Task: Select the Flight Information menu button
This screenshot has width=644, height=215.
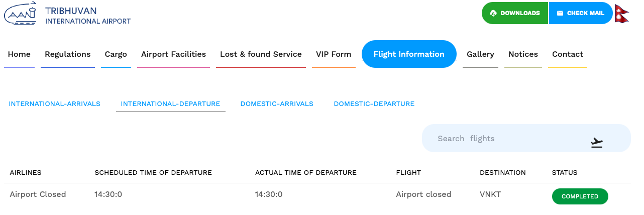Action: pyautogui.click(x=409, y=54)
